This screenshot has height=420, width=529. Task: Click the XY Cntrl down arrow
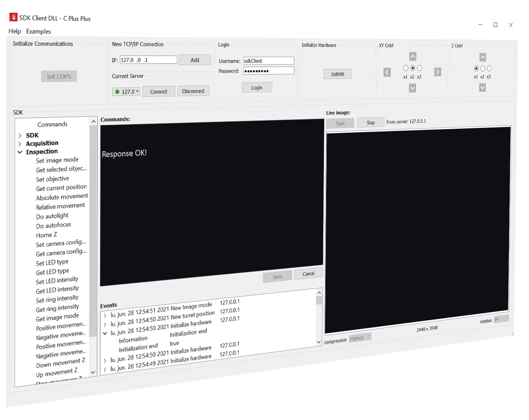click(x=412, y=88)
